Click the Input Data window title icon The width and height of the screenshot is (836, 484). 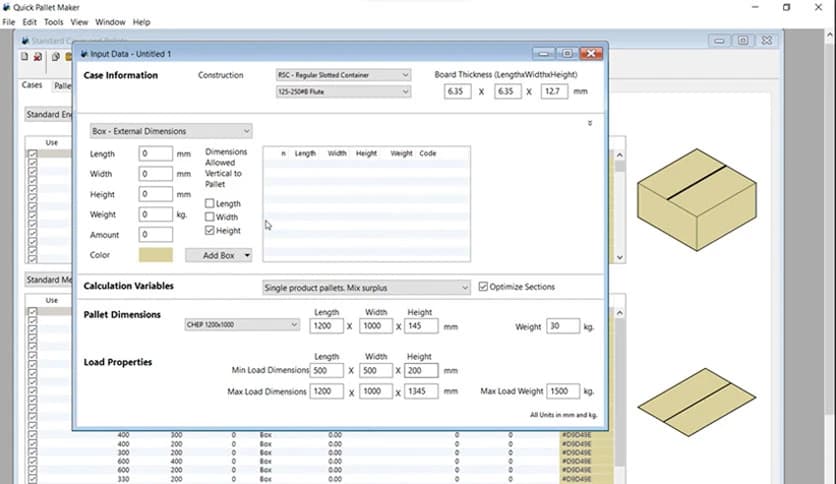coord(82,53)
